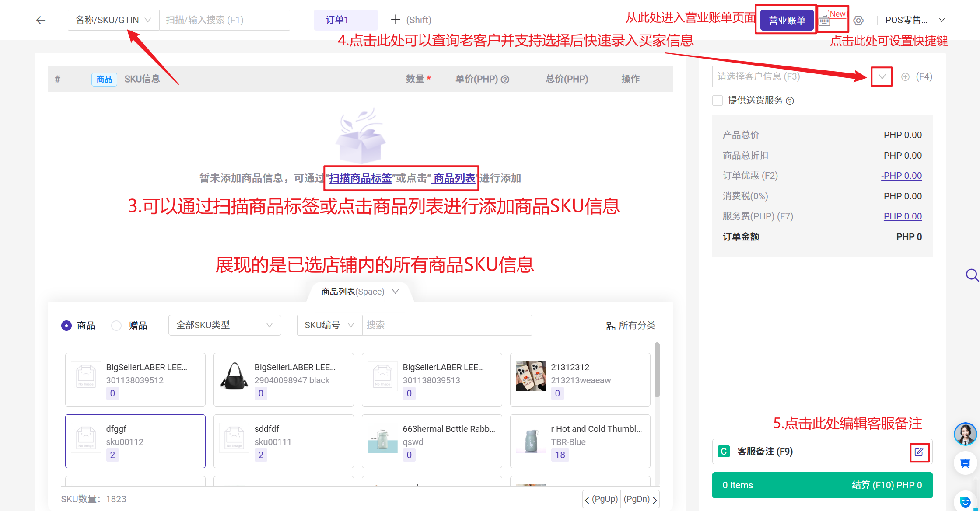Open the chat message floating icon
This screenshot has height=511, width=980.
click(965, 463)
